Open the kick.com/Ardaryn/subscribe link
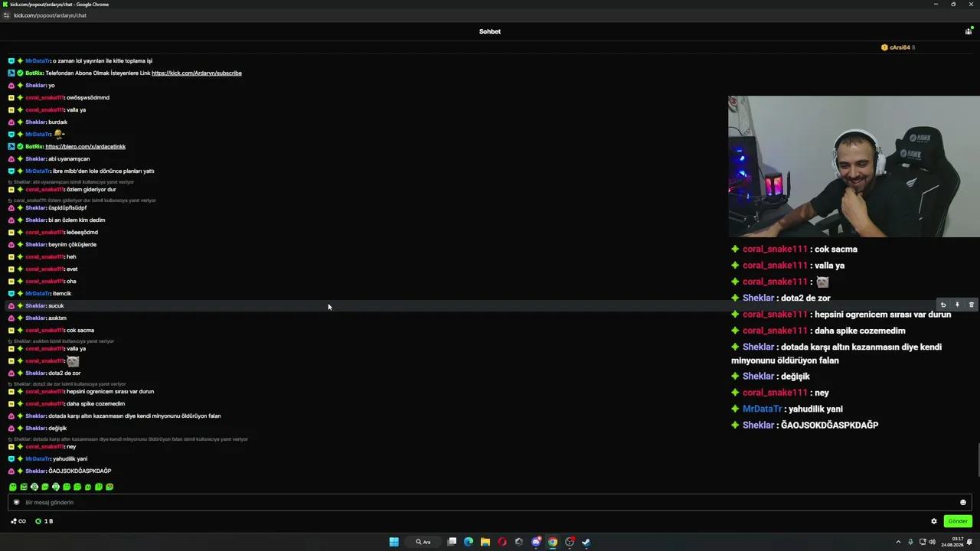Screen dimensions: 980x551 coord(197,73)
